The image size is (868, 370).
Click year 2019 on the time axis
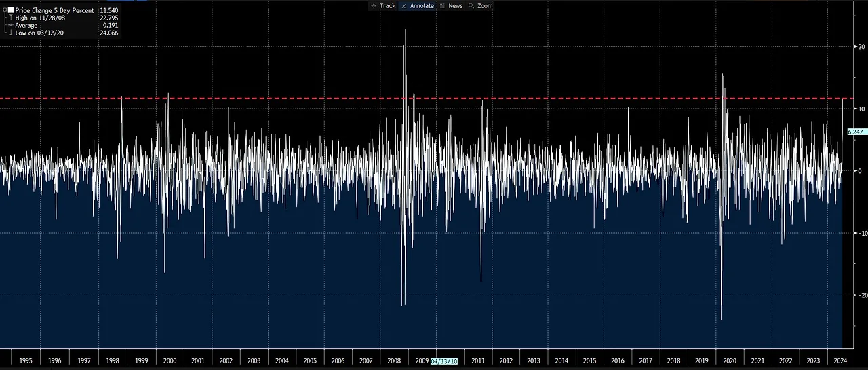click(702, 361)
